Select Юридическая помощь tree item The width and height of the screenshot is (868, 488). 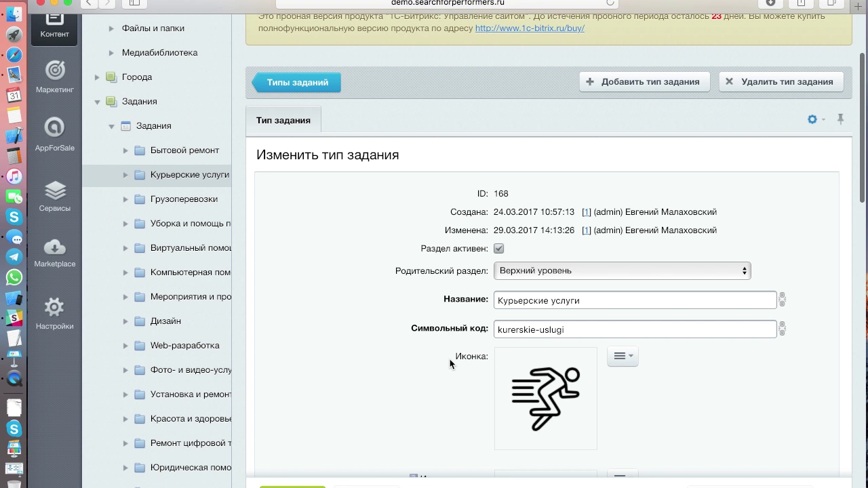(191, 468)
